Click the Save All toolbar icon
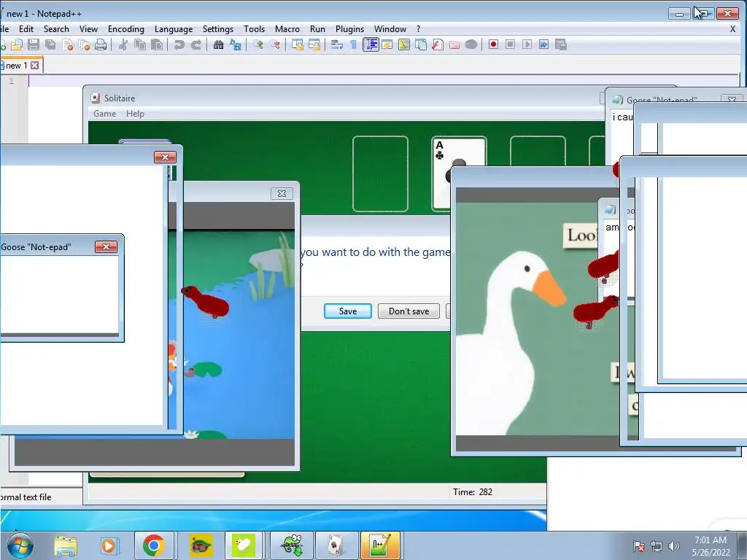747x560 pixels. coord(50,44)
